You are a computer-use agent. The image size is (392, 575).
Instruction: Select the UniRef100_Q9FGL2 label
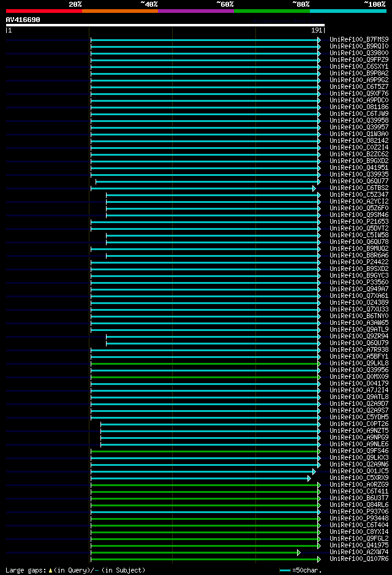(359, 539)
